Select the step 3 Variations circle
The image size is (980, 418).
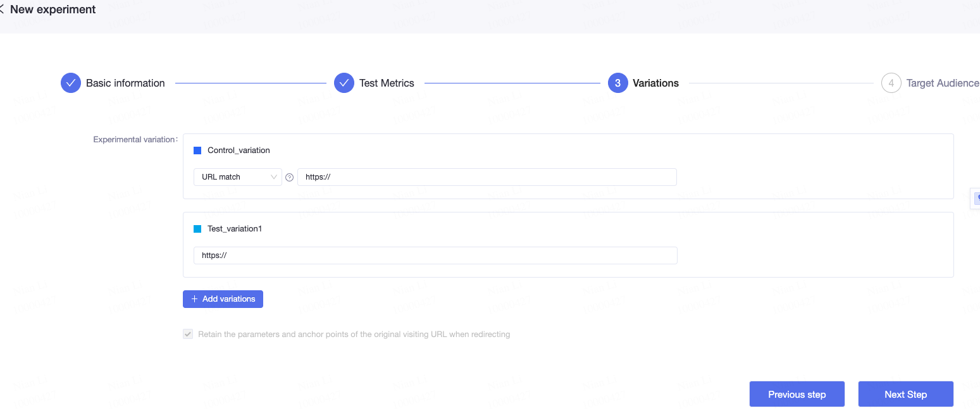coord(617,83)
